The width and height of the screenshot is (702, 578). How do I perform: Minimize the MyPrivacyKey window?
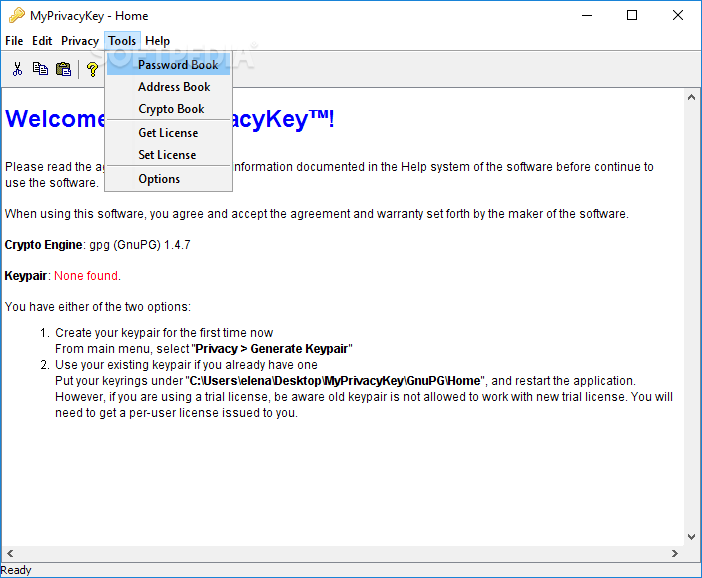[587, 16]
